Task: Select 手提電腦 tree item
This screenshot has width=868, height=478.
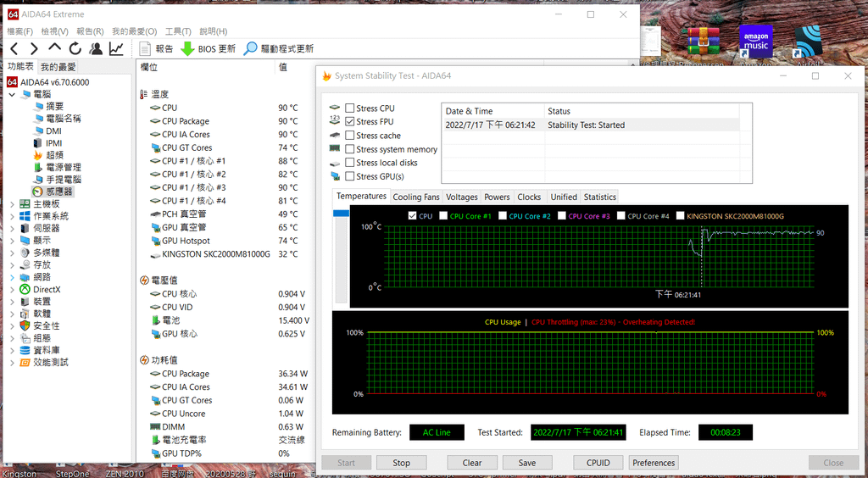Action: tap(57, 180)
